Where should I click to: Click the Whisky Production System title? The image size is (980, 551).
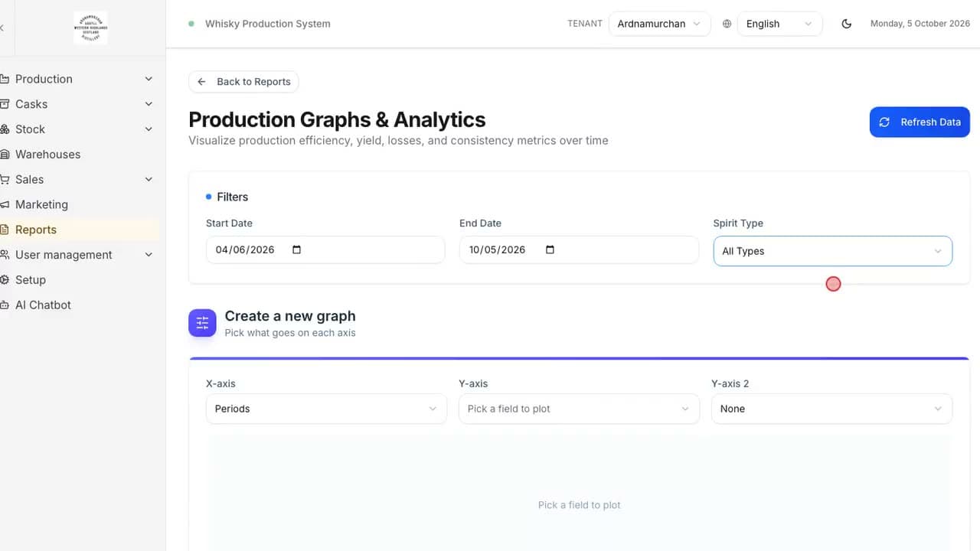(268, 24)
